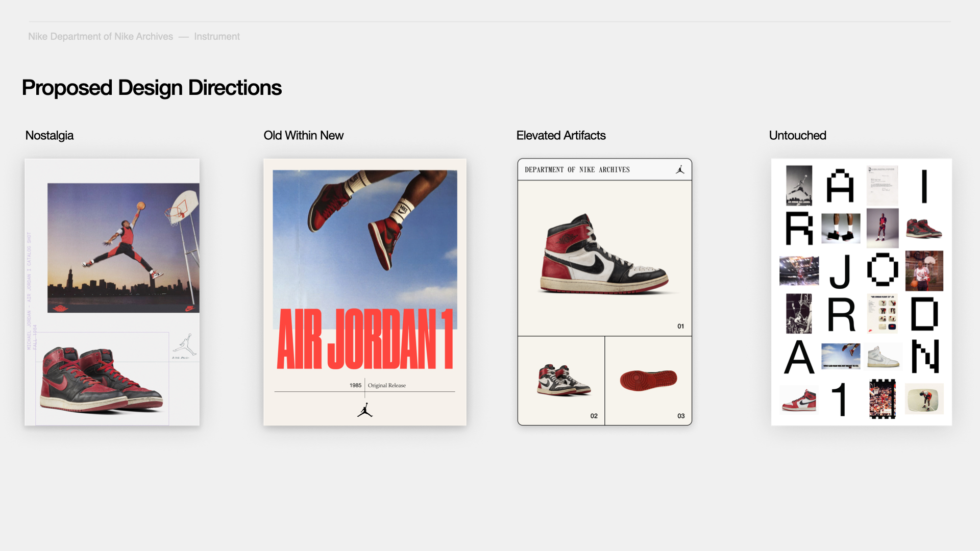The width and height of the screenshot is (980, 551).
Task: Click the Elevated Artifacts title
Action: [x=561, y=135]
